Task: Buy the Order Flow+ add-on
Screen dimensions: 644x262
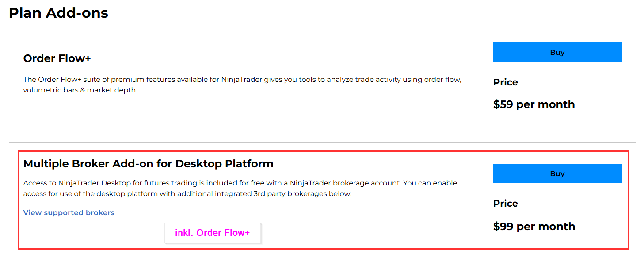Action: click(x=557, y=52)
